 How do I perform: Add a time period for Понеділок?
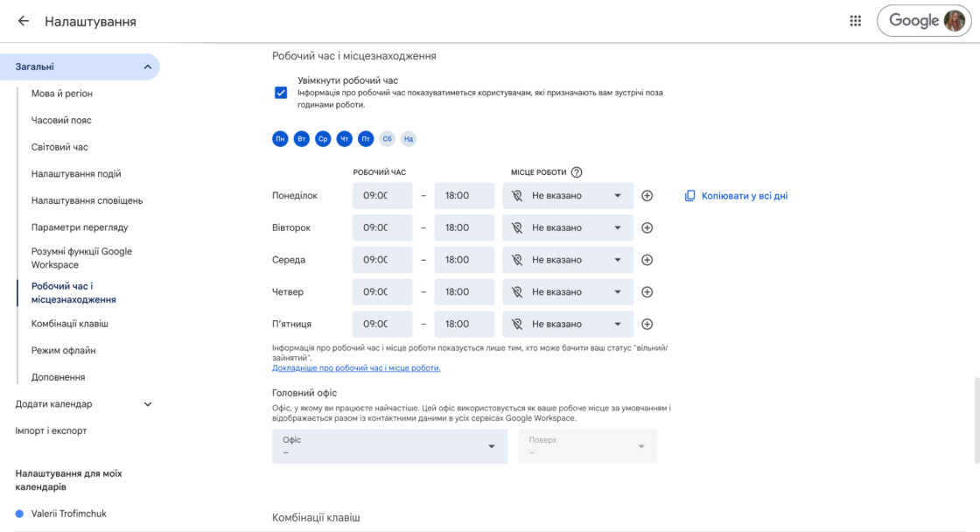click(x=647, y=196)
